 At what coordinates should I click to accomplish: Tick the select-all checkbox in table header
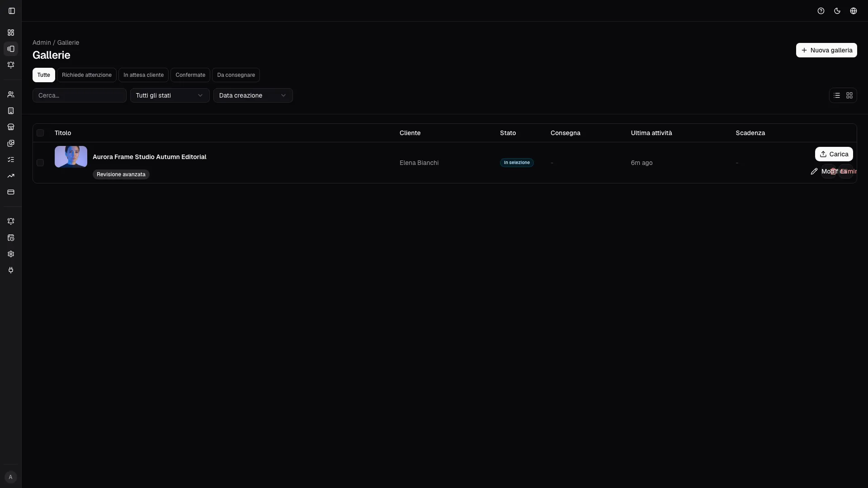(x=40, y=133)
